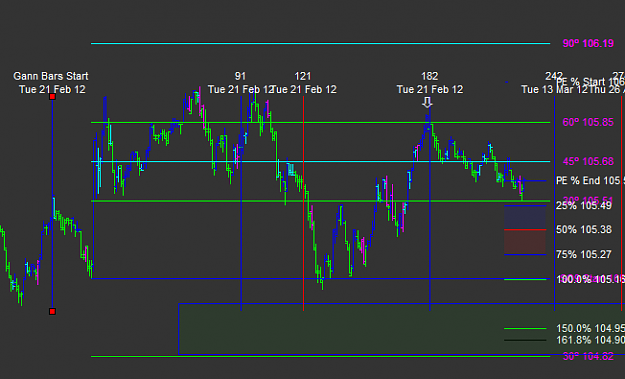Click the '45° 105.68' level label

pos(588,161)
